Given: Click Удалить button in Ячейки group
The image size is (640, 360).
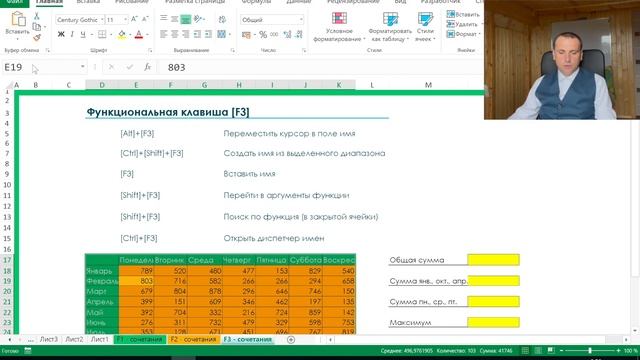Looking at the screenshot, I should pos(462,24).
